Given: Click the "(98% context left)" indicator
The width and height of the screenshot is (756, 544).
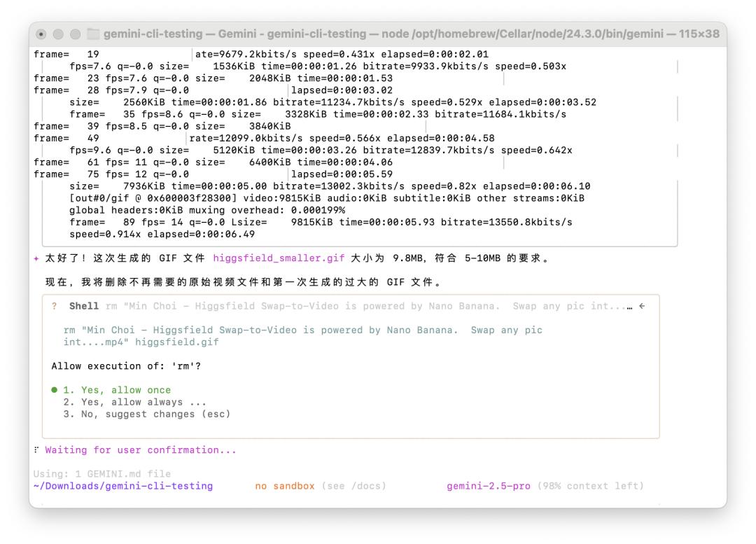Looking at the screenshot, I should pyautogui.click(x=591, y=486).
